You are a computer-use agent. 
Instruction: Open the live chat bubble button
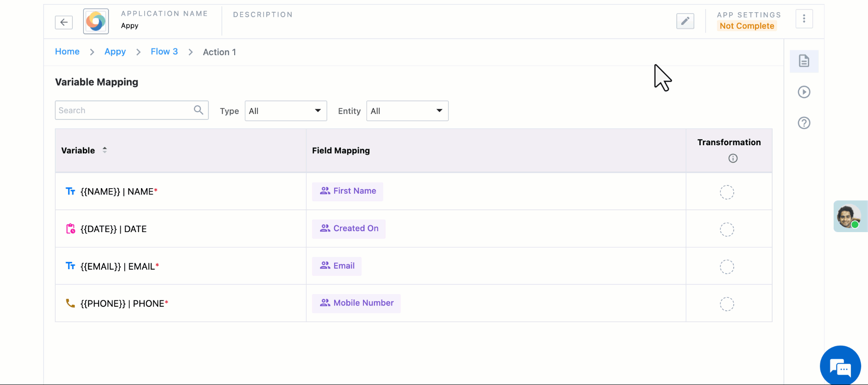[840, 366]
